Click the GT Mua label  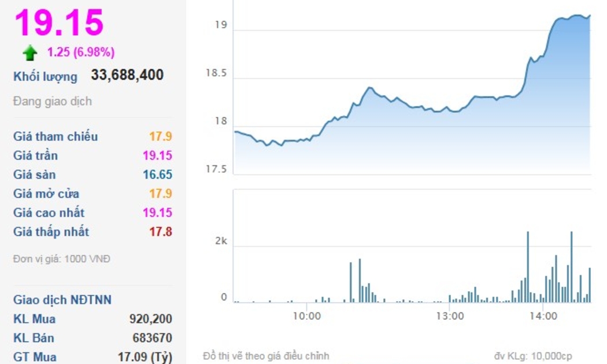point(35,357)
